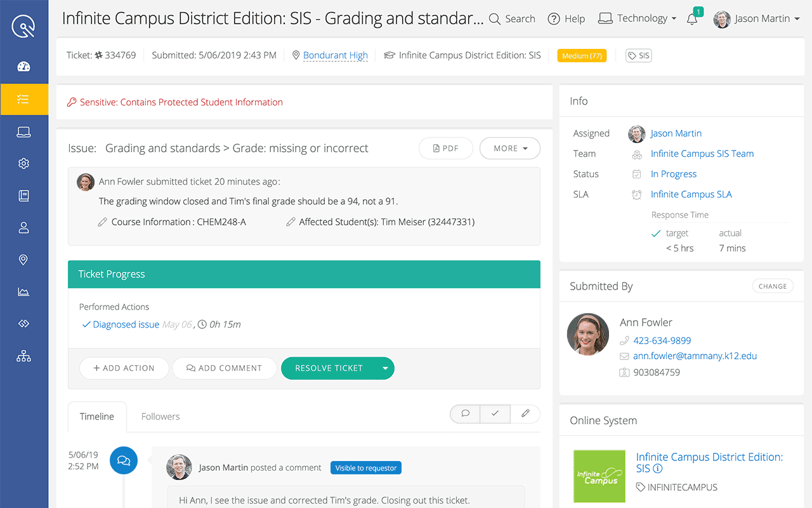Toggle the checkmark actions filter in timeline
This screenshot has height=508, width=812.
point(495,413)
